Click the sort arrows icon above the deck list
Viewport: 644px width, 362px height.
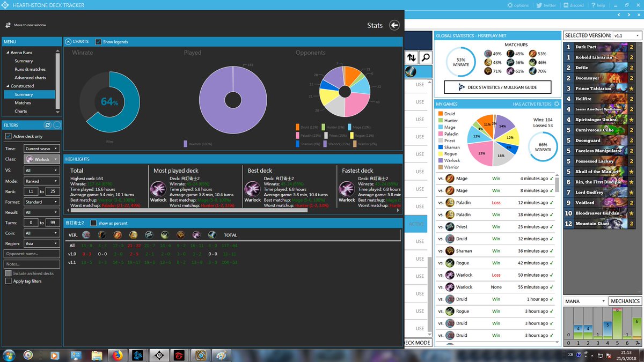click(x=412, y=57)
